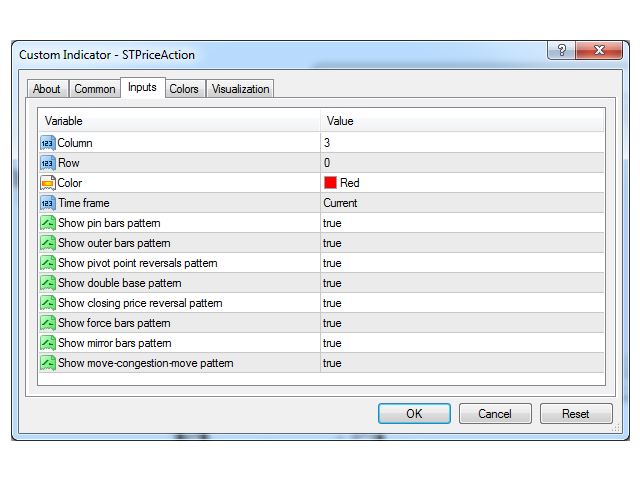Switch to the Colors tab

click(183, 89)
